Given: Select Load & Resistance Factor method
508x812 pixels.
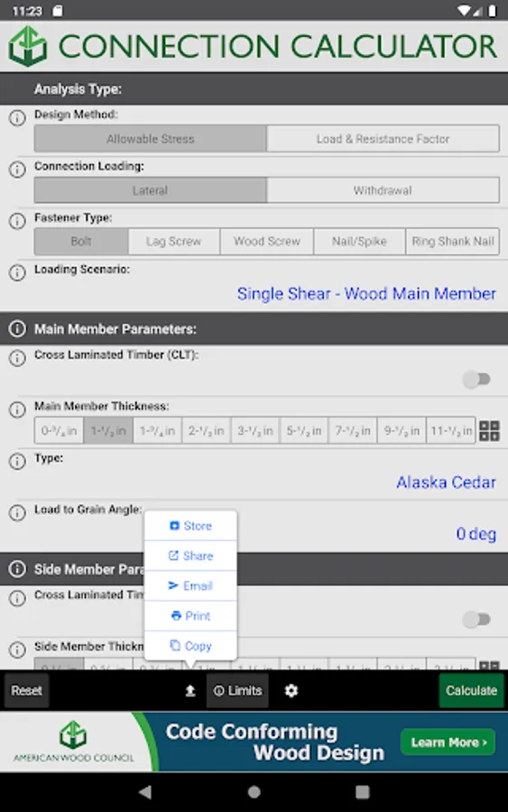Looking at the screenshot, I should [383, 139].
